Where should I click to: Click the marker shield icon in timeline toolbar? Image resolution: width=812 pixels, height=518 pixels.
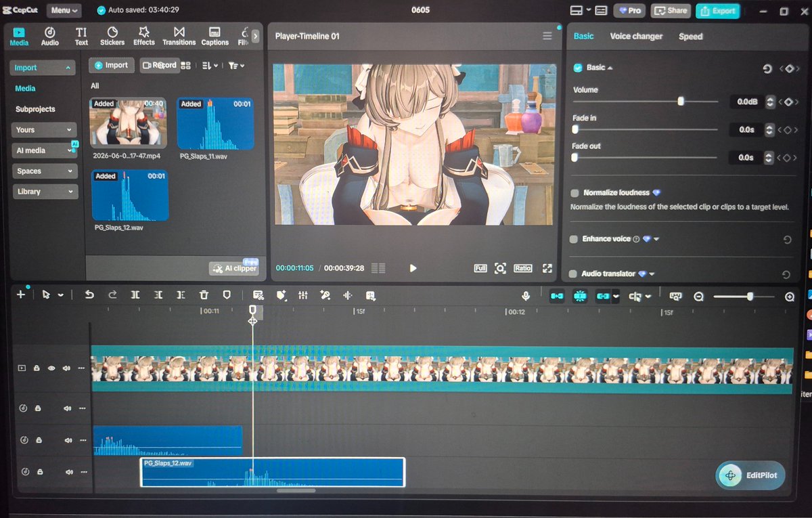[227, 295]
